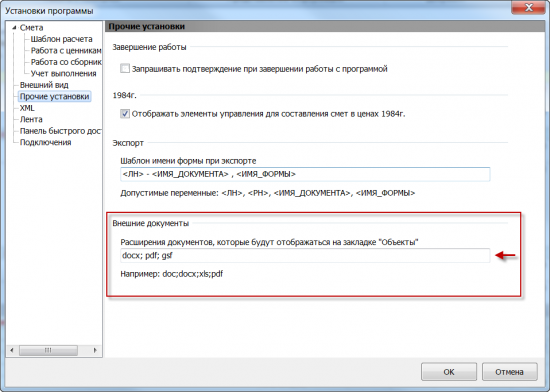Select Прочие установки in the tree
550x392 pixels.
54,96
